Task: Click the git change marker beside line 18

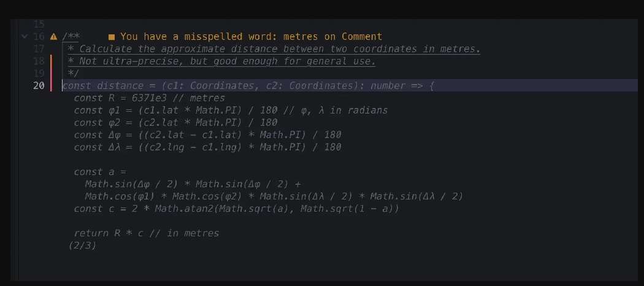Action: point(52,61)
